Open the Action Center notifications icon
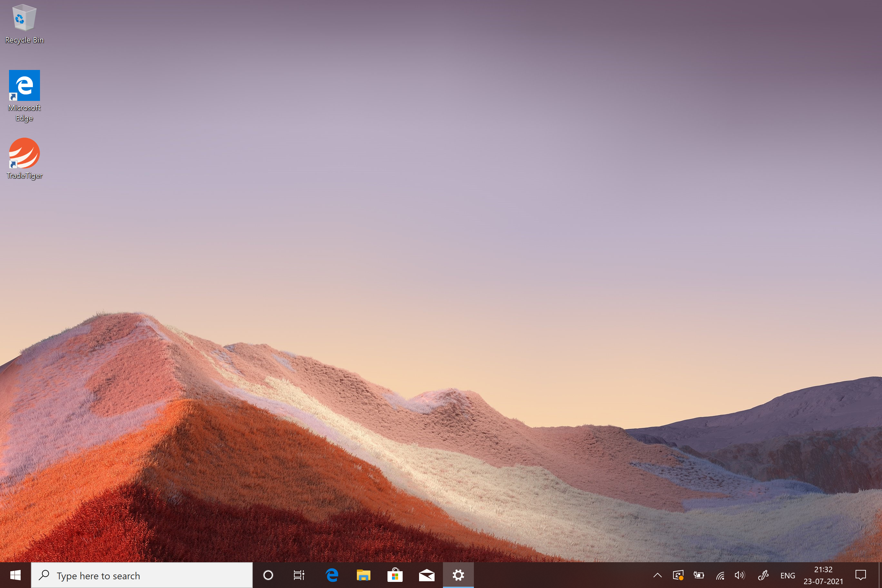This screenshot has width=882, height=588. [861, 575]
